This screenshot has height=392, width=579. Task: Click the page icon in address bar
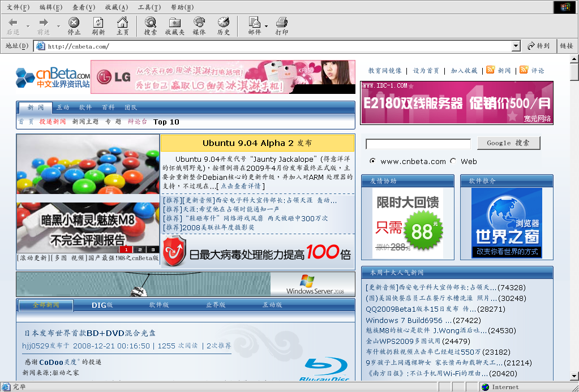coord(40,46)
